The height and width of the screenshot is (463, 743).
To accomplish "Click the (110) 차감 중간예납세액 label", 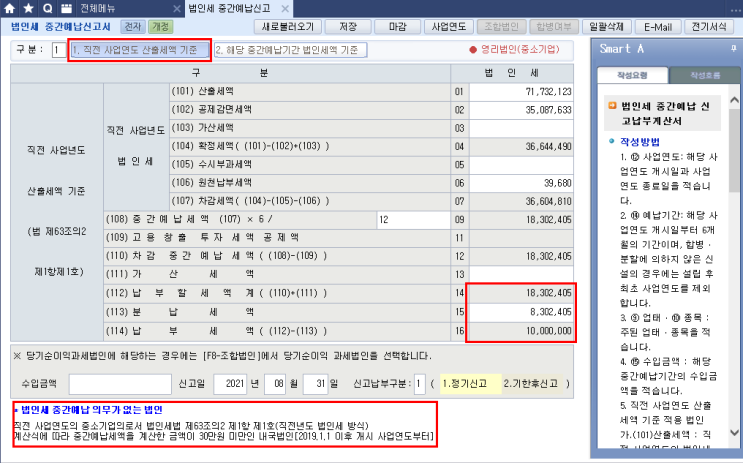I will 216,256.
